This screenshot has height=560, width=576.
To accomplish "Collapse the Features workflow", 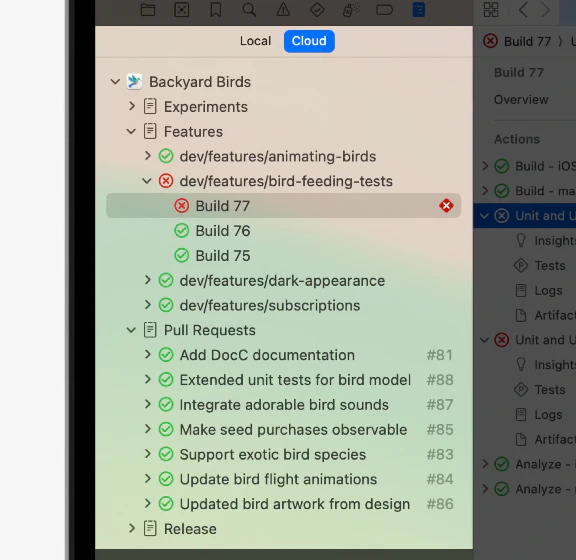I will click(x=131, y=131).
